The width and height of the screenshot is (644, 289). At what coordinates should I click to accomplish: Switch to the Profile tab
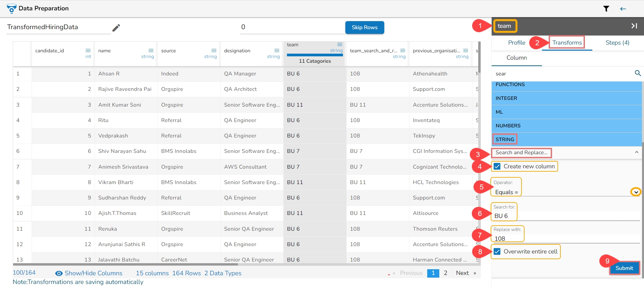[x=516, y=43]
